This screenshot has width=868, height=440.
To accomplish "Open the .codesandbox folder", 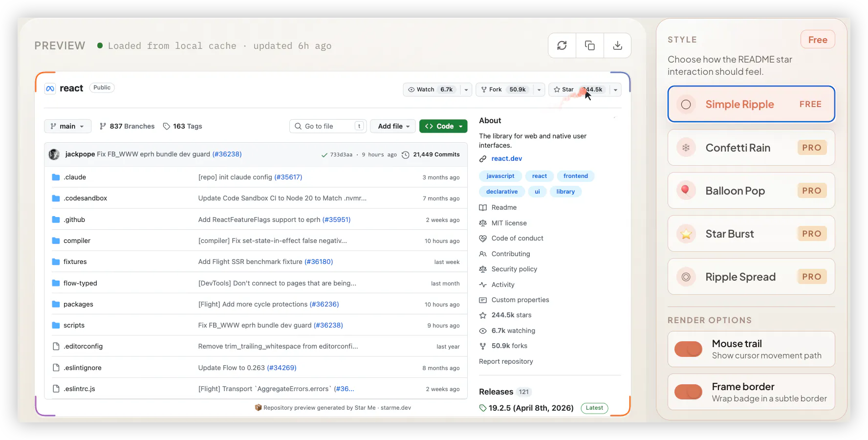I will [85, 198].
